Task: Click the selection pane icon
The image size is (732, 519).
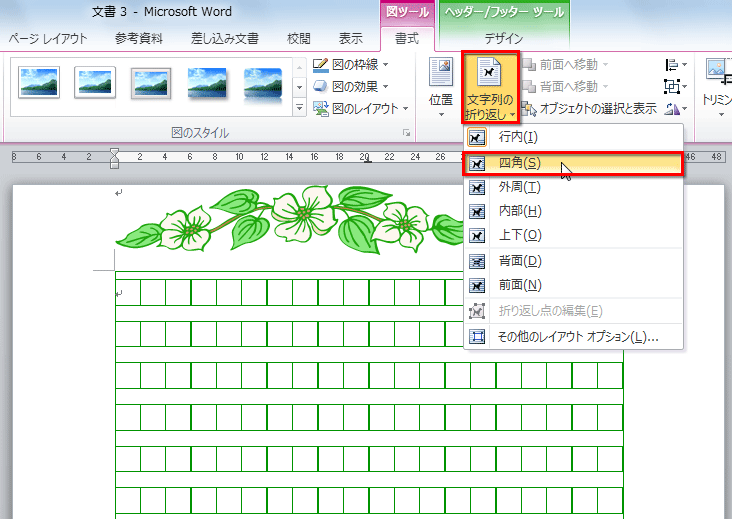Action: tap(528, 109)
